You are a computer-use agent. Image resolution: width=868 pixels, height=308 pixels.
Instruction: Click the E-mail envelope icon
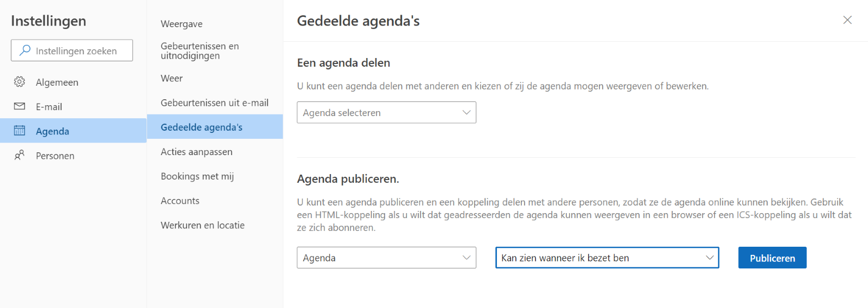click(20, 106)
